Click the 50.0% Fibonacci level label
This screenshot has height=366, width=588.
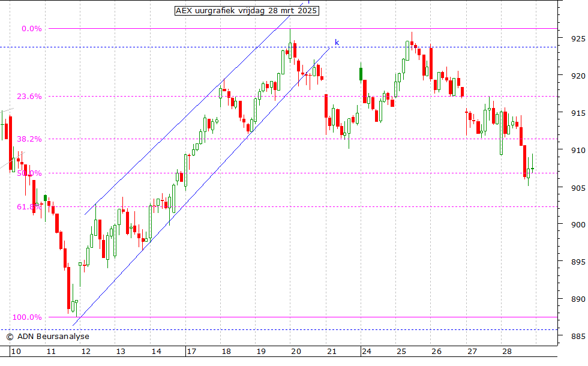coord(29,173)
